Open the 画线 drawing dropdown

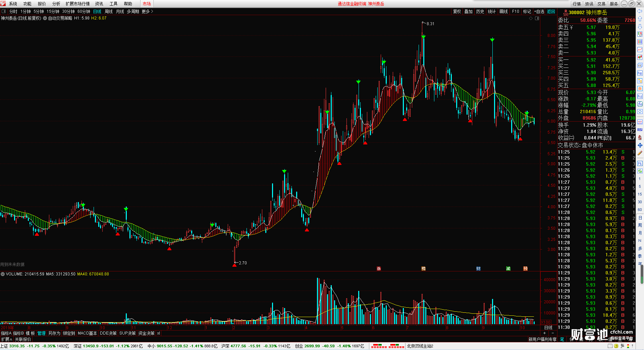(503, 11)
